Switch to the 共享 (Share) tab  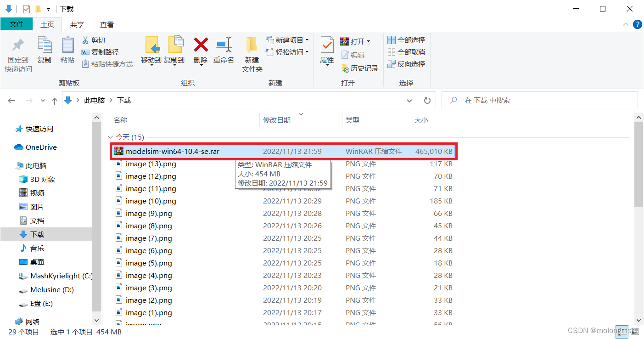(x=77, y=24)
